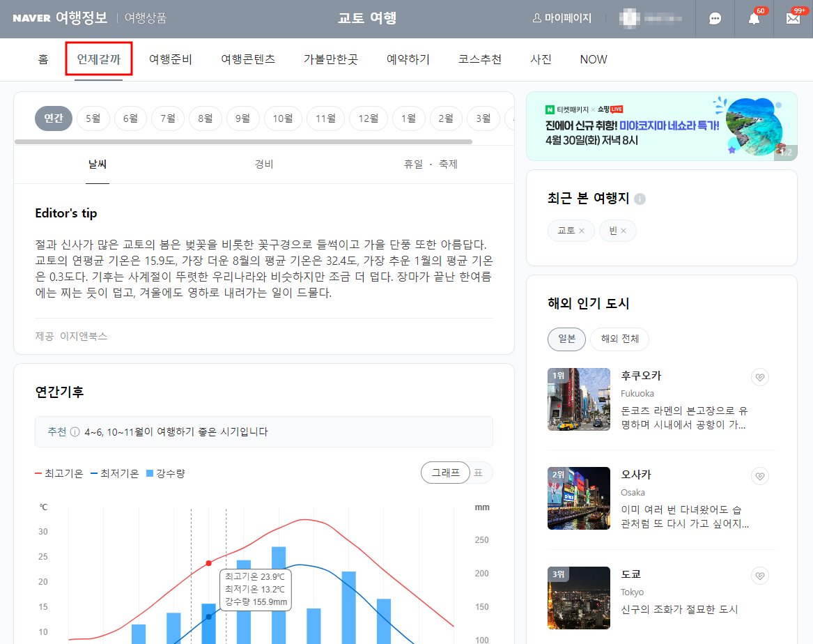The image size is (813, 644).
Task: Save 후쿠오카 using its heart icon
Action: pos(759,376)
